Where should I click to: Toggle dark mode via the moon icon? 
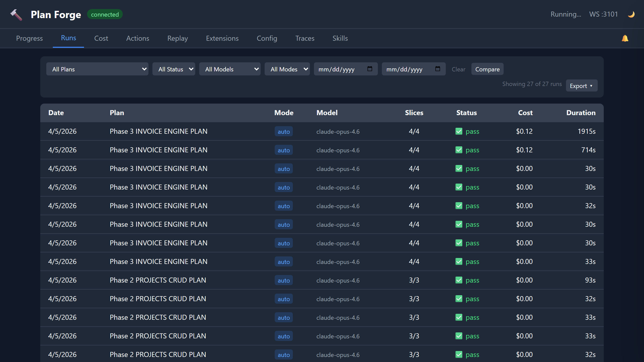631,14
